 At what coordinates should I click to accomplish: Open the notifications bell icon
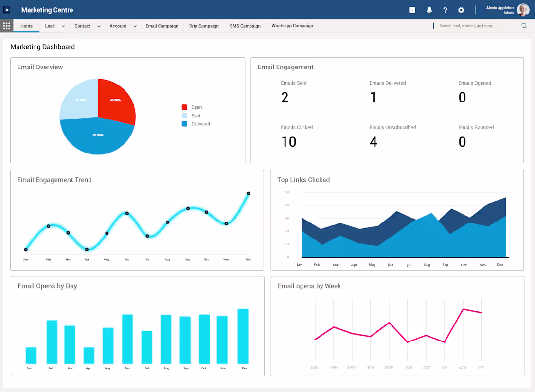click(429, 10)
